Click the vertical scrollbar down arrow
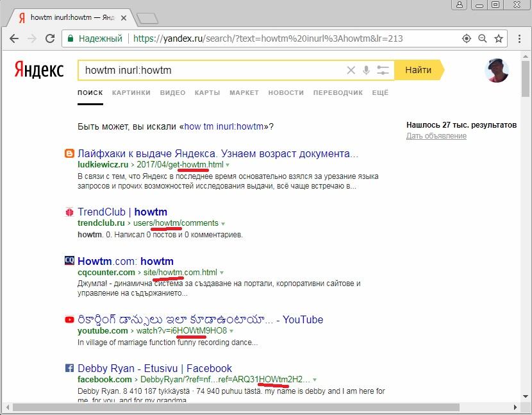 point(526,396)
